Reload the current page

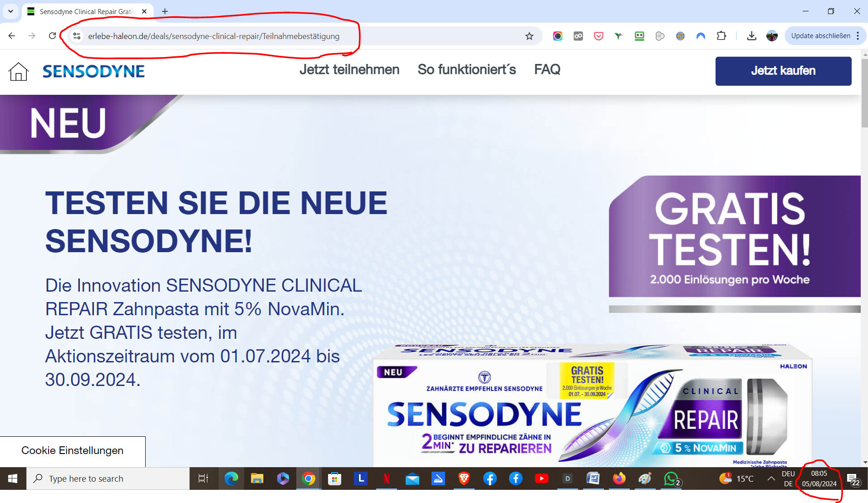52,36
